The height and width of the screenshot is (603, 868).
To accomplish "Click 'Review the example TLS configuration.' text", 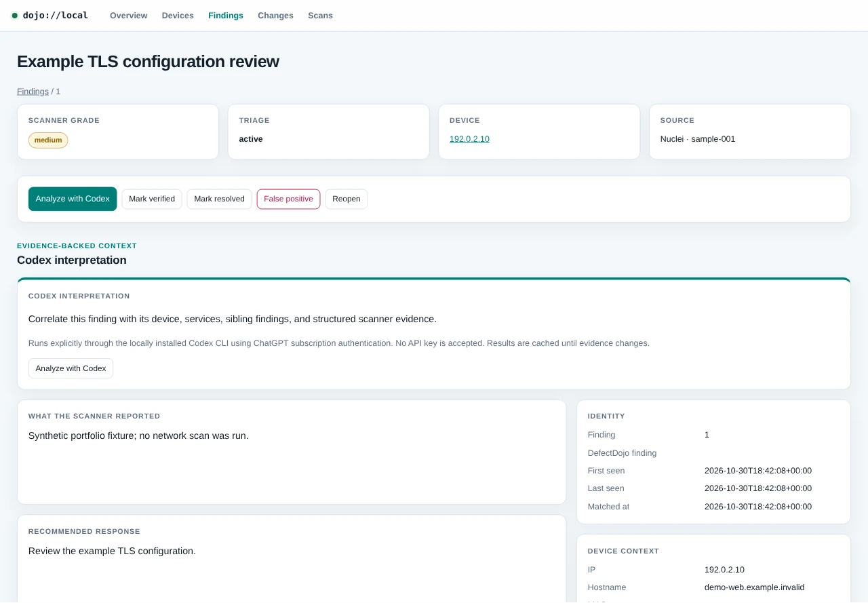I will [x=112, y=551].
